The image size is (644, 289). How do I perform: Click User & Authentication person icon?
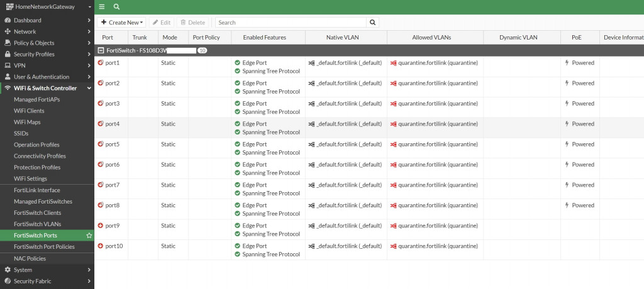(7, 77)
